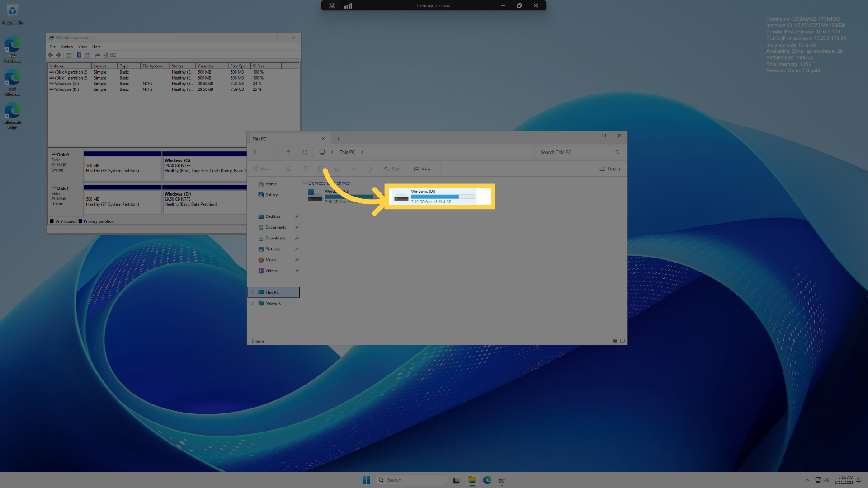Refresh the This PC view
868x488 pixels.
pos(305,152)
